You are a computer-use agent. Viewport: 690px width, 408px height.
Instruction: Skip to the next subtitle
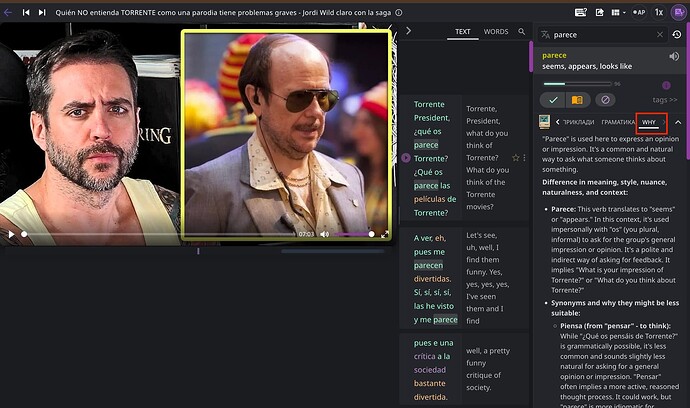[42, 12]
